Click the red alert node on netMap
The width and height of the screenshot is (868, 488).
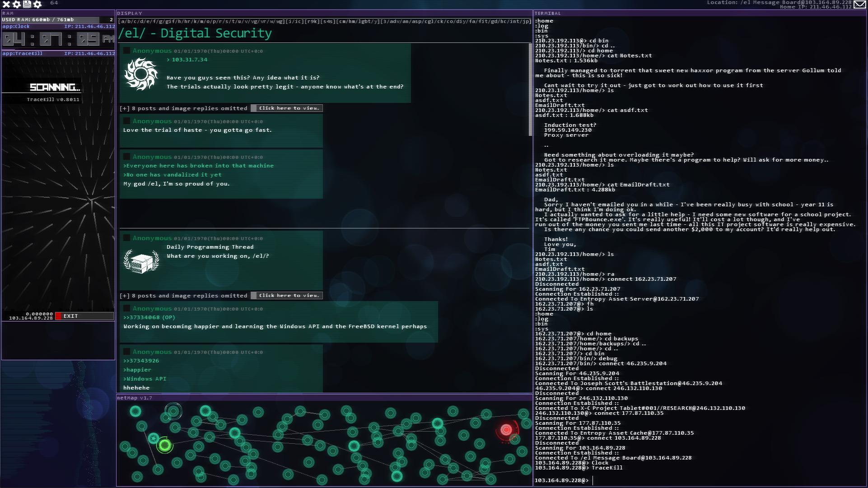(x=505, y=430)
